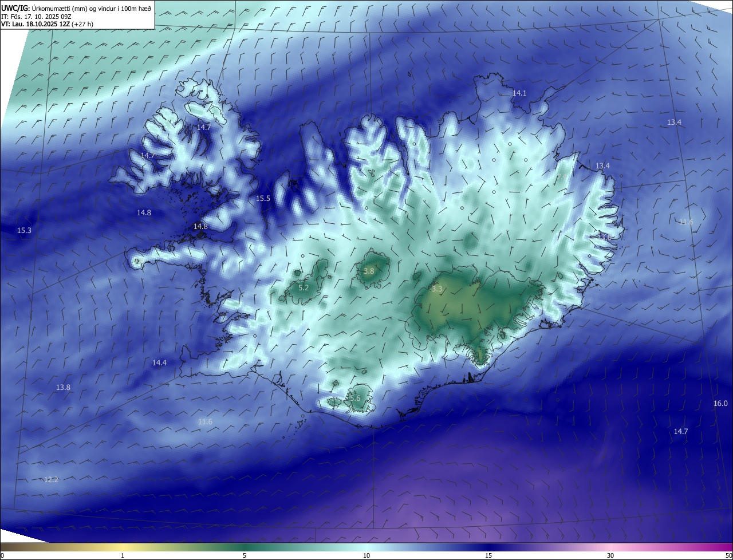
Task: Click the colour scale tick label 50
Action: coord(728,555)
